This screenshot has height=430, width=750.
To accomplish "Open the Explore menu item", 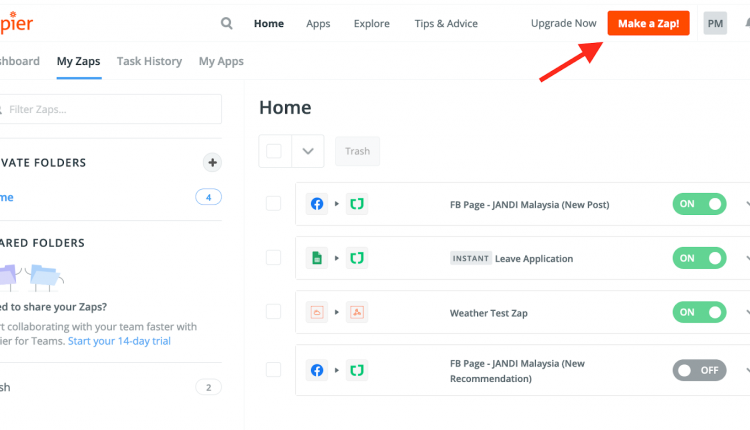I will (372, 23).
